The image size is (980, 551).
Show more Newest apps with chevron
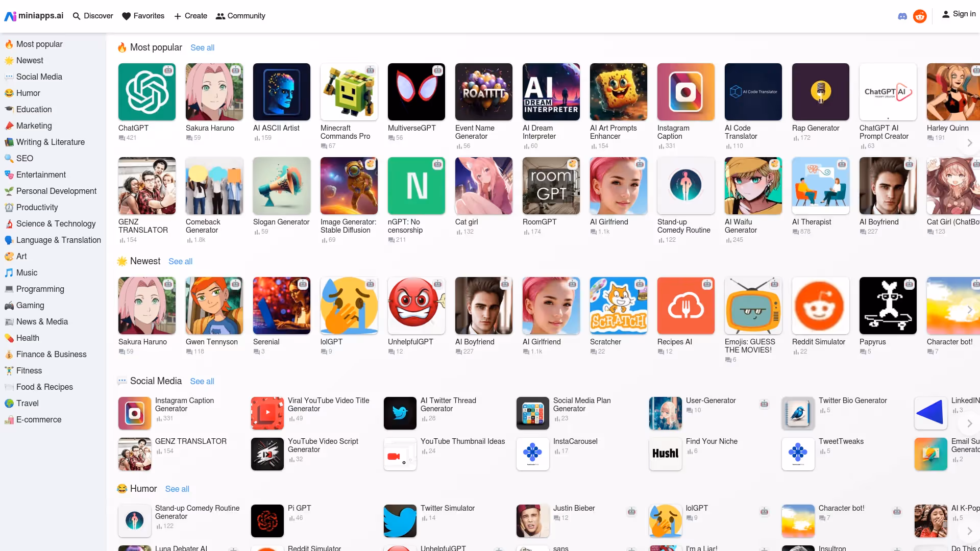[x=969, y=310]
